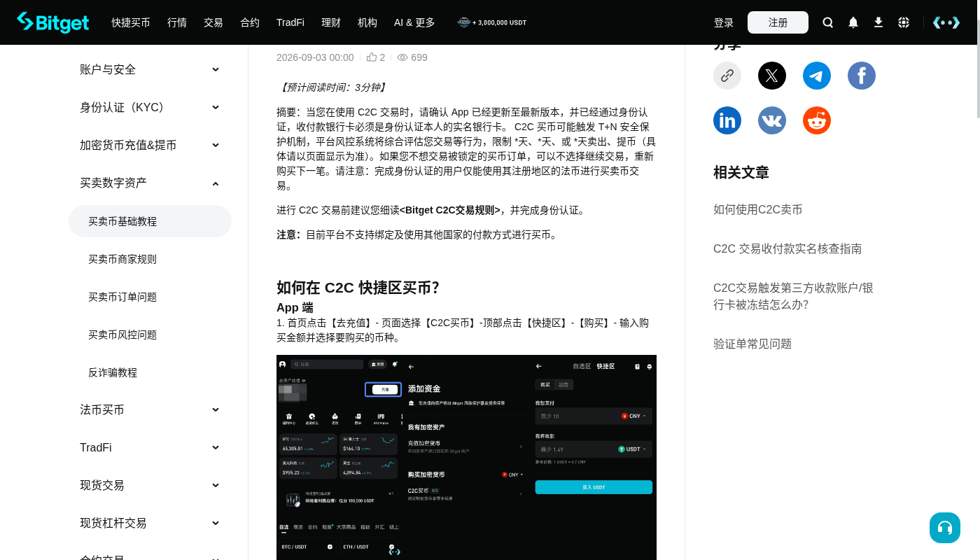Open C2C 交易收付款实名核查指南 article
This screenshot has width=980, height=560.
coord(787,248)
